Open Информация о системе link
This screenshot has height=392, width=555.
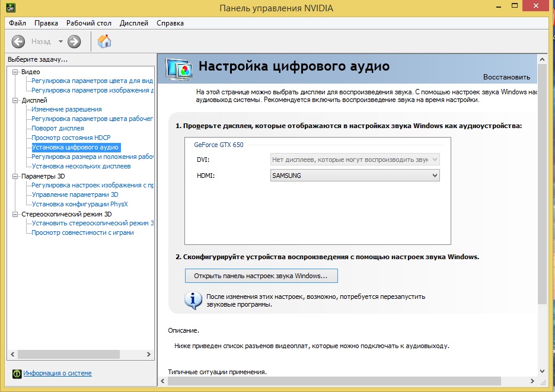point(58,373)
